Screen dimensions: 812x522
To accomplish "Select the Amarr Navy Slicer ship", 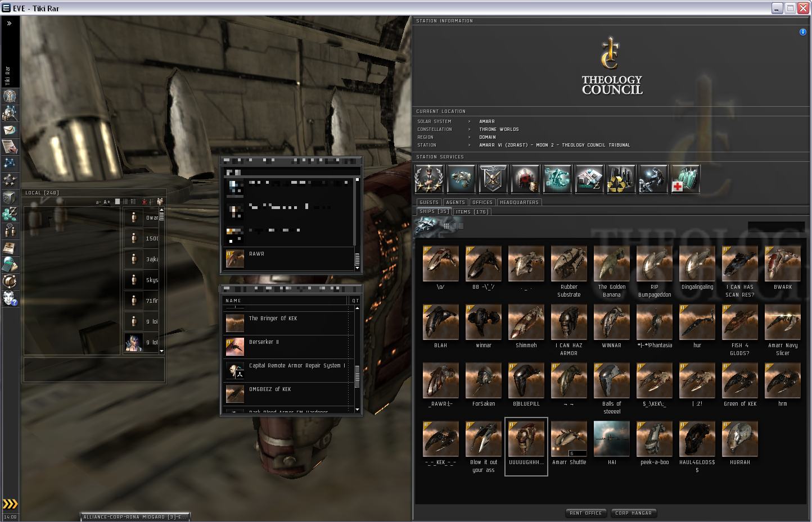I will click(783, 330).
